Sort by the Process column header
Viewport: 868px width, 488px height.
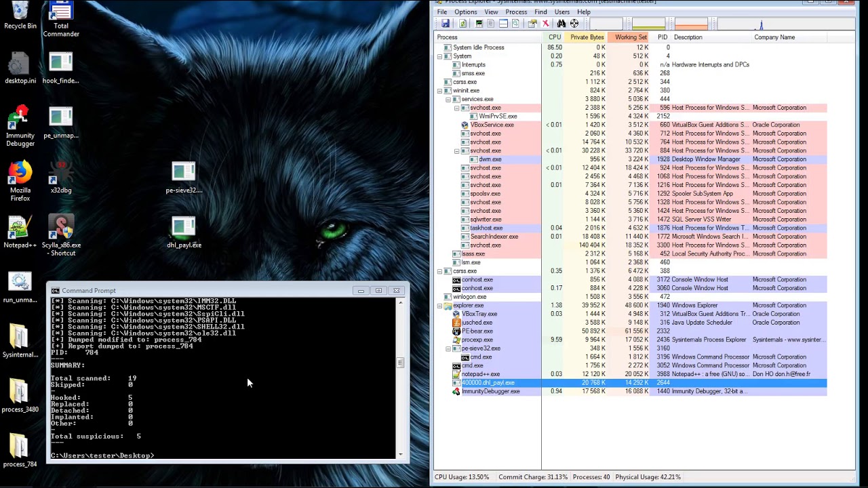(488, 37)
